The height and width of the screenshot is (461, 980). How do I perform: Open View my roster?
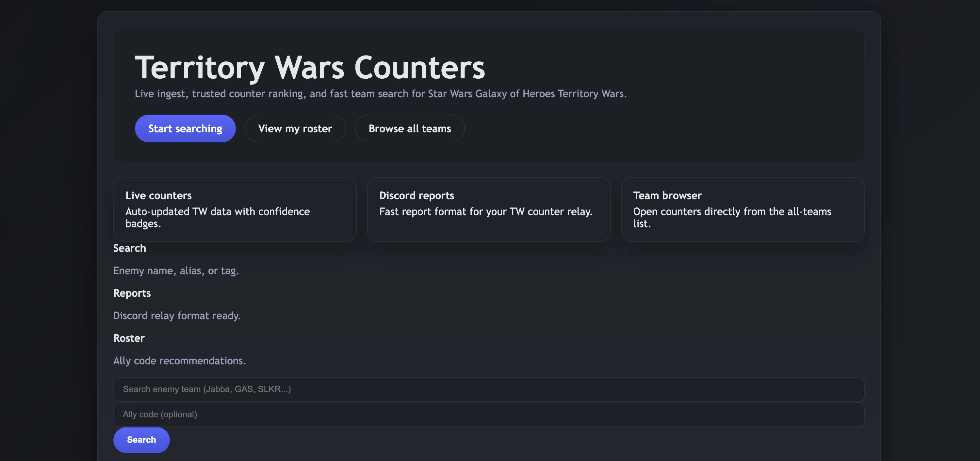(x=295, y=129)
